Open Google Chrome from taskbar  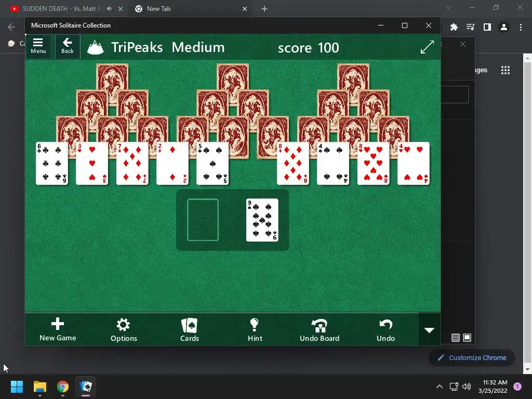63,387
